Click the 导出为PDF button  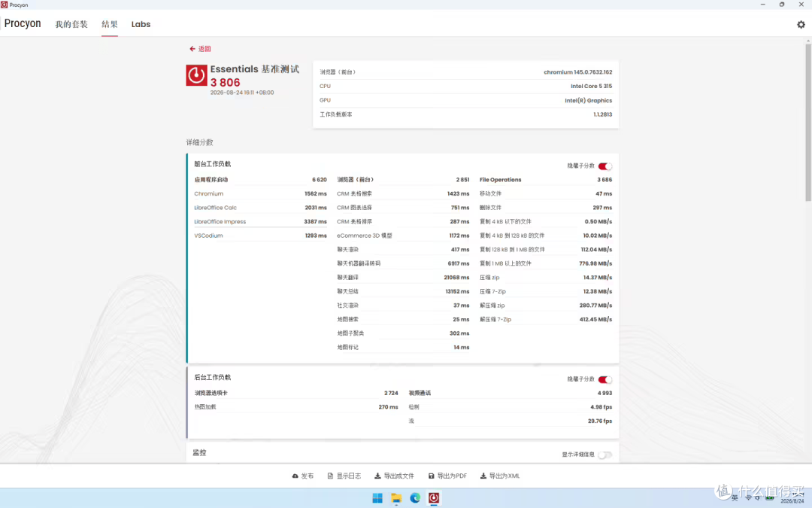[447, 476]
